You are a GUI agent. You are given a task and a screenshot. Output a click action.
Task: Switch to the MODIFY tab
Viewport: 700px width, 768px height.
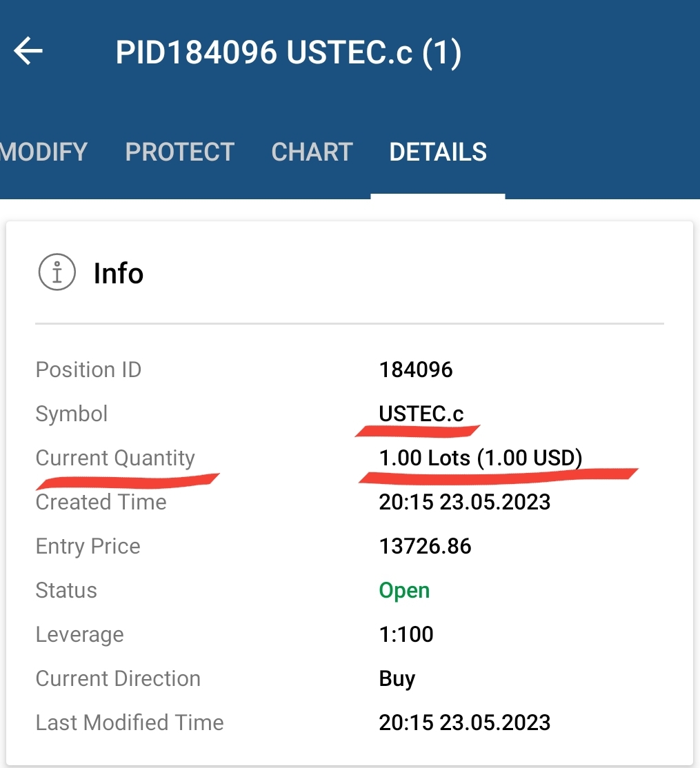point(43,152)
